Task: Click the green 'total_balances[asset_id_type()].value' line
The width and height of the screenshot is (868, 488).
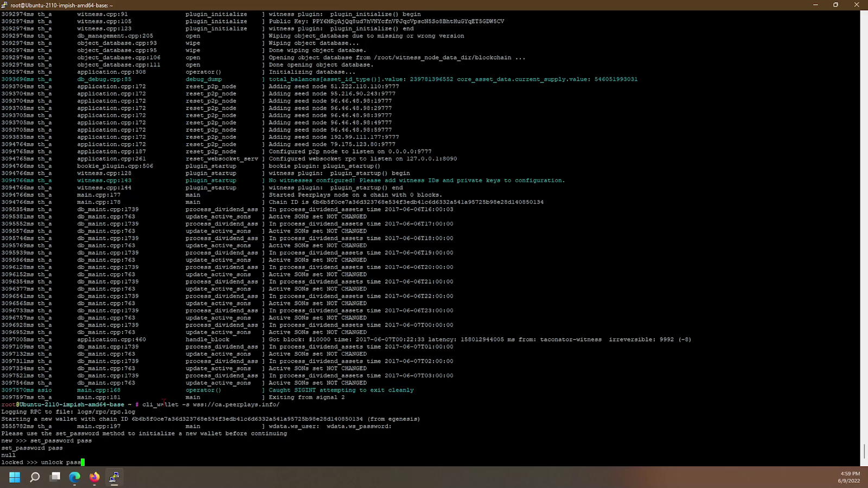Action: [x=453, y=79]
